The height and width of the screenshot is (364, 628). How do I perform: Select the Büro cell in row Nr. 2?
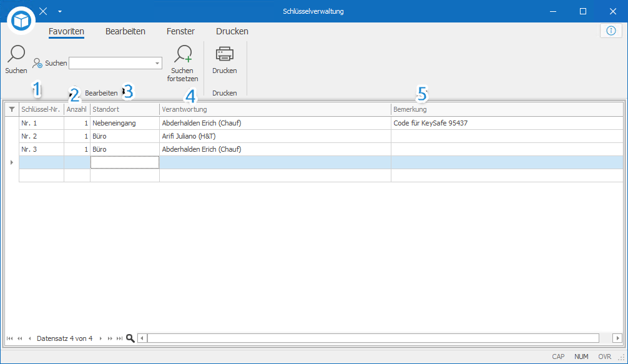(x=125, y=136)
